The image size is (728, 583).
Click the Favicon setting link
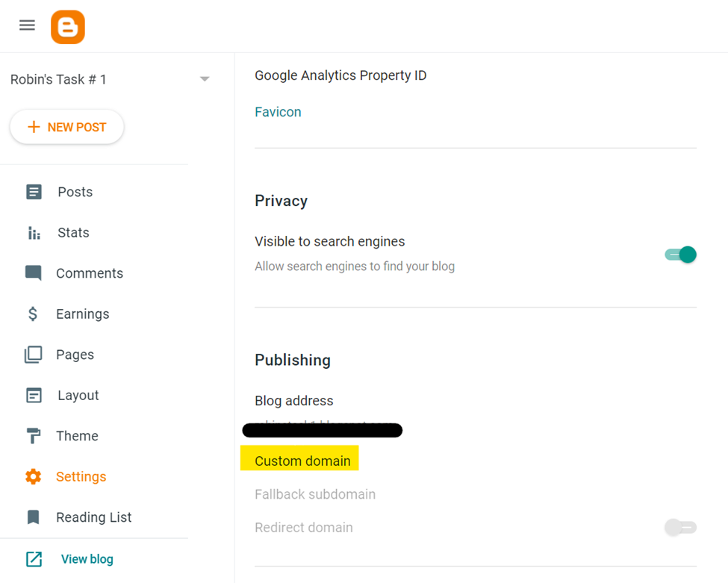click(278, 112)
